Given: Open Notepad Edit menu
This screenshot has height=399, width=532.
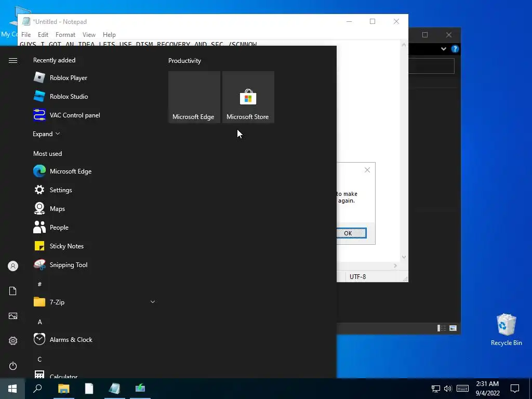Looking at the screenshot, I should 43,35.
